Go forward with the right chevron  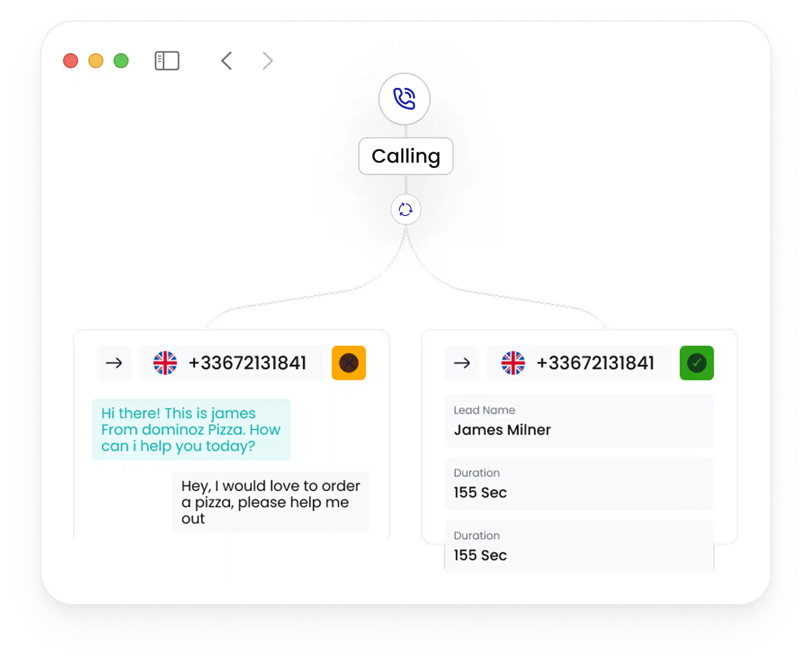coord(268,61)
